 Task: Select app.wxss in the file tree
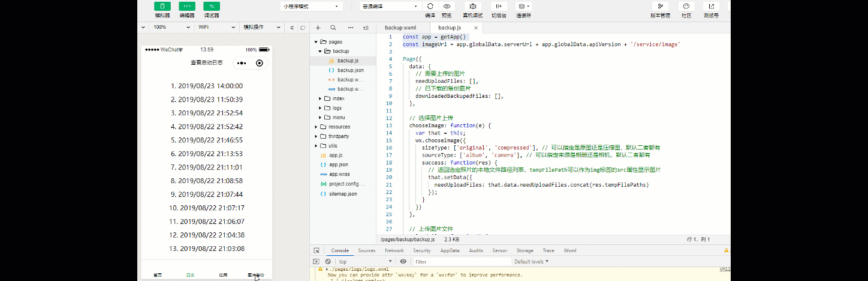point(344,174)
